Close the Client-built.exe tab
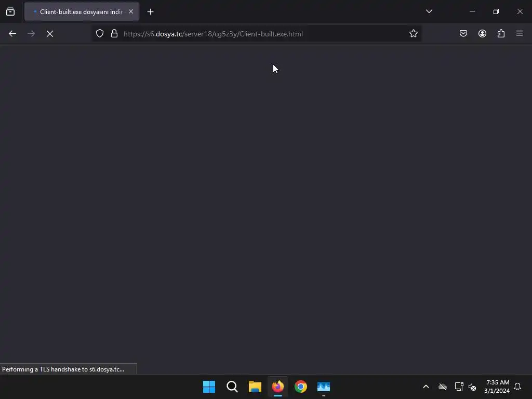The image size is (532, 399). pos(131,11)
